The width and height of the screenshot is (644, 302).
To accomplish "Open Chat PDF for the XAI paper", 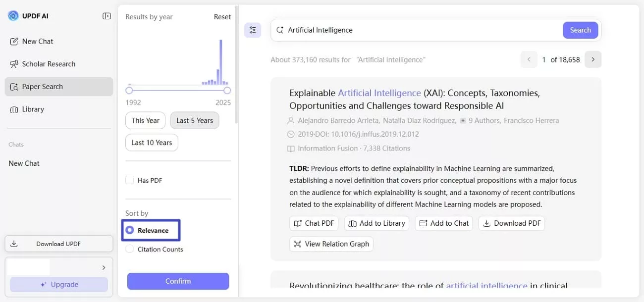I will click(x=314, y=223).
